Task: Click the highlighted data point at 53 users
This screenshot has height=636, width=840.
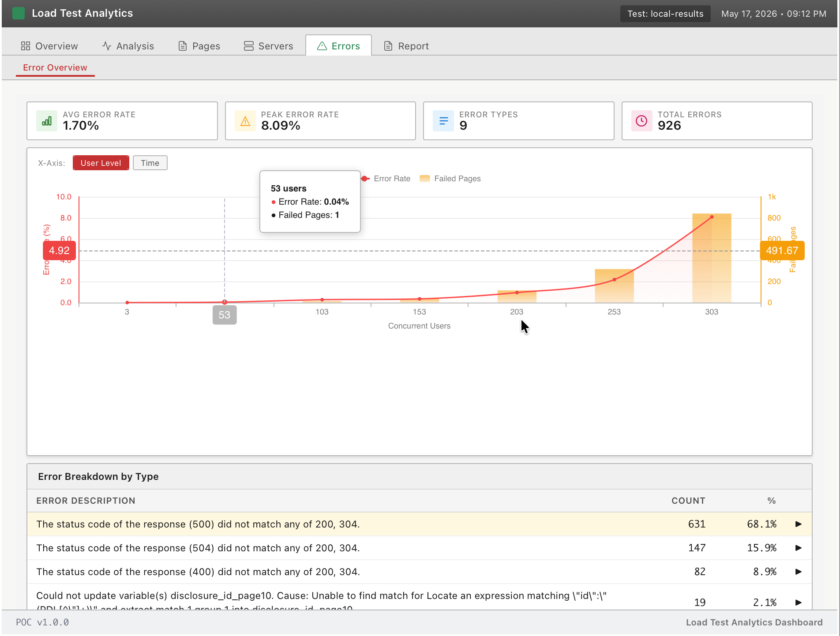Action: tap(225, 302)
